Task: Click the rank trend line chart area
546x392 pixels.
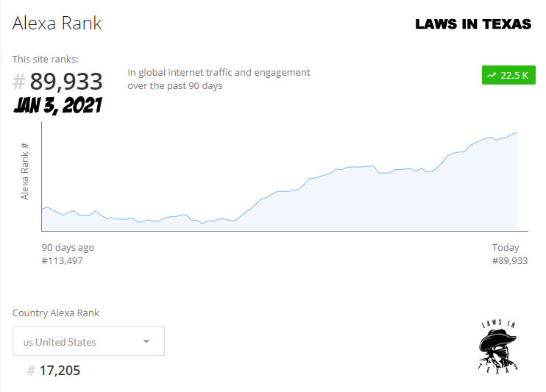Action: pos(285,177)
